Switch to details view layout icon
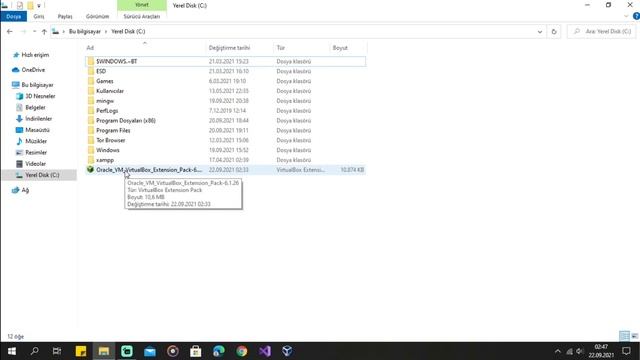640x360 pixels. pyautogui.click(x=624, y=336)
